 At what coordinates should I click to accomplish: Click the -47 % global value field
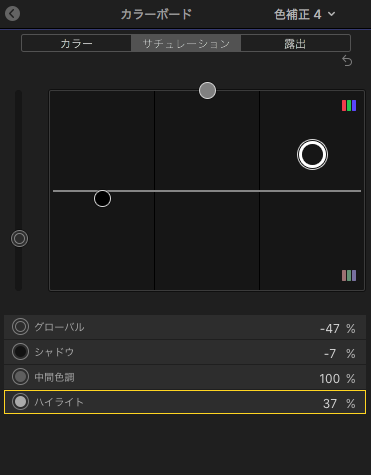click(x=337, y=328)
